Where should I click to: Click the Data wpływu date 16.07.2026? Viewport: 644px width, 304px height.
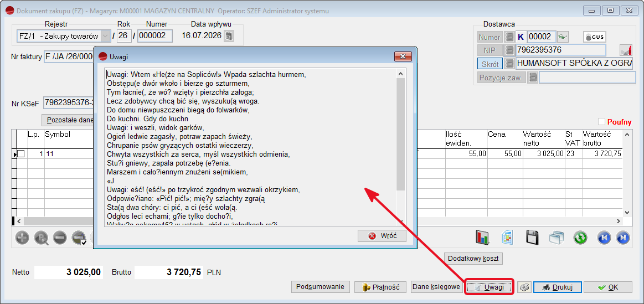point(202,36)
